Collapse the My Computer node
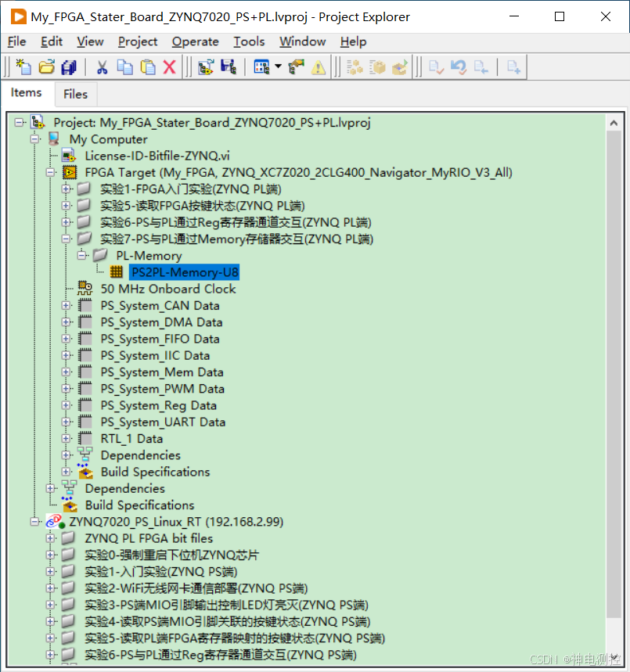 (35, 138)
